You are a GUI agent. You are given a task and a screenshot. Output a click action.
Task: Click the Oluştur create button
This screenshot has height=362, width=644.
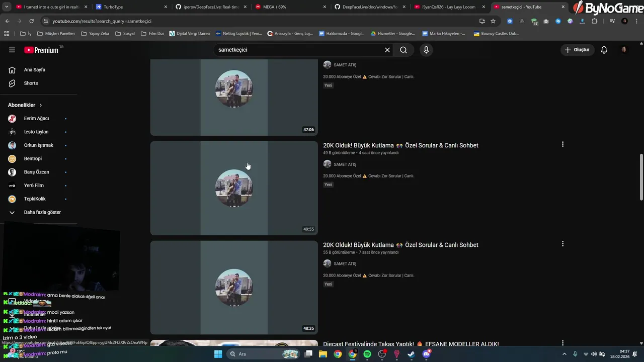coord(577,50)
